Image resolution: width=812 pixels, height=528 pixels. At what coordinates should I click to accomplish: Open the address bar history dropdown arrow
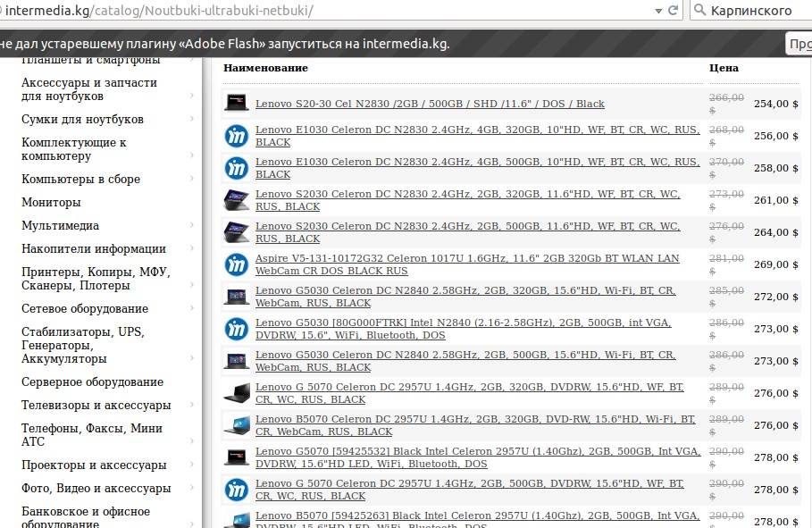click(658, 11)
